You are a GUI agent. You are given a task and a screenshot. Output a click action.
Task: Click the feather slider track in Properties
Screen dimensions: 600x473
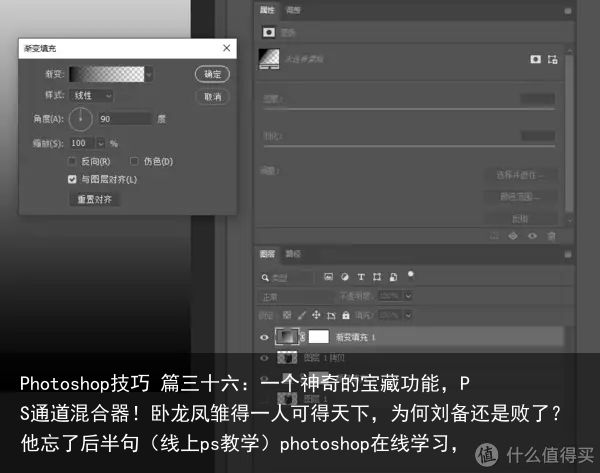pos(409,146)
